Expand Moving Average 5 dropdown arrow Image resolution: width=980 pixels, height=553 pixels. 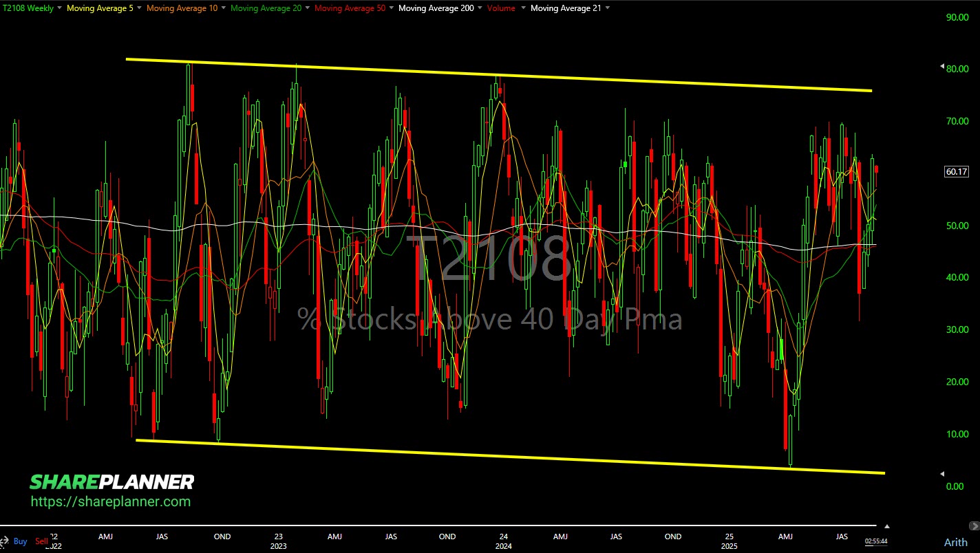[x=139, y=8]
